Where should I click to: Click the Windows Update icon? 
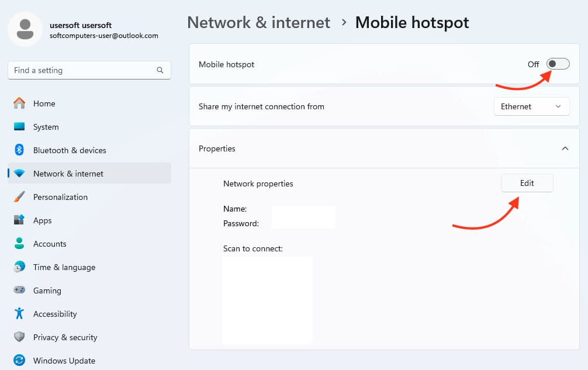[x=19, y=361]
